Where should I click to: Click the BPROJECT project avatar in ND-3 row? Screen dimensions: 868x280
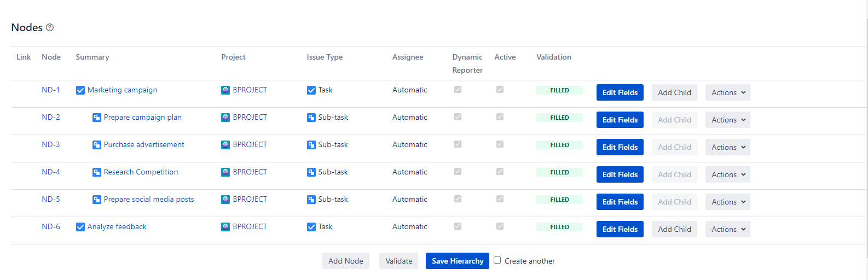point(225,145)
